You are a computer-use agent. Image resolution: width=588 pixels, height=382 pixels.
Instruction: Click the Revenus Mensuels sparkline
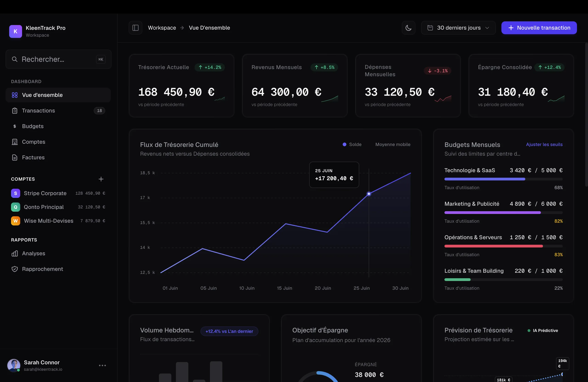click(330, 99)
